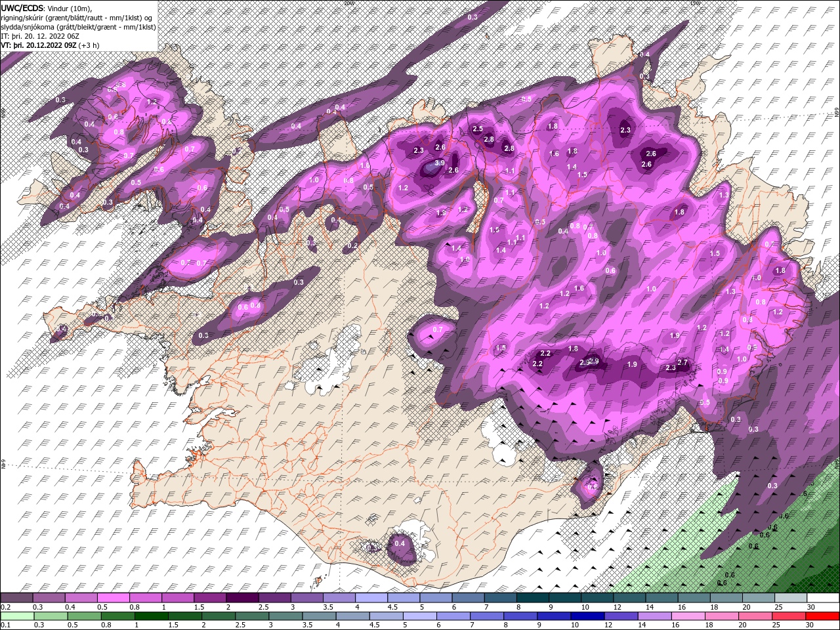Screen dimensions: 840x630
Task: Click the 0.1 label in the rain legend
Action: 6,625
